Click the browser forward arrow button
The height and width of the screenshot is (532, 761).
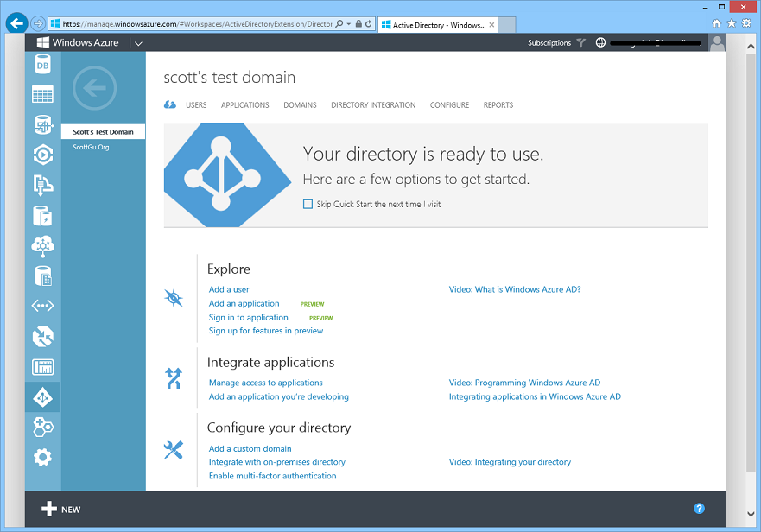[38, 23]
